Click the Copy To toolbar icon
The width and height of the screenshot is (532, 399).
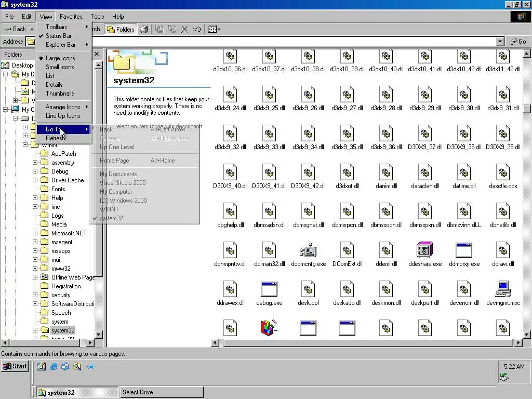tap(172, 29)
